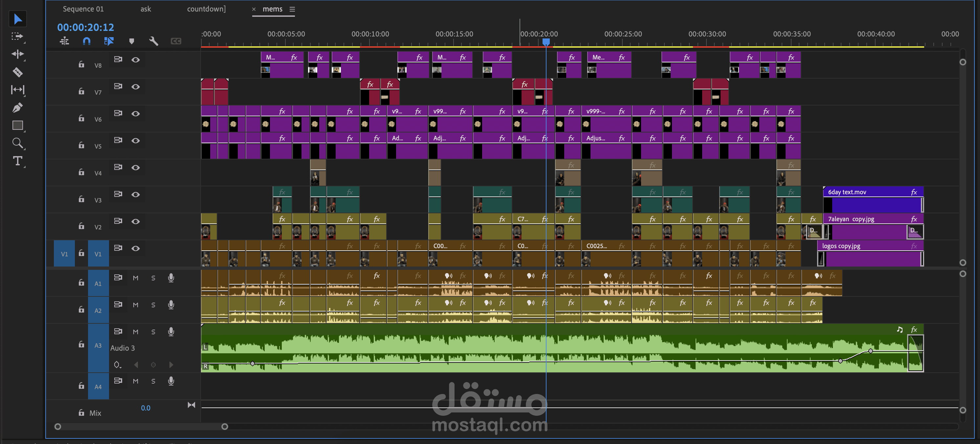980x444 pixels.
Task: Open the mems sequence panel menu
Action: (292, 9)
